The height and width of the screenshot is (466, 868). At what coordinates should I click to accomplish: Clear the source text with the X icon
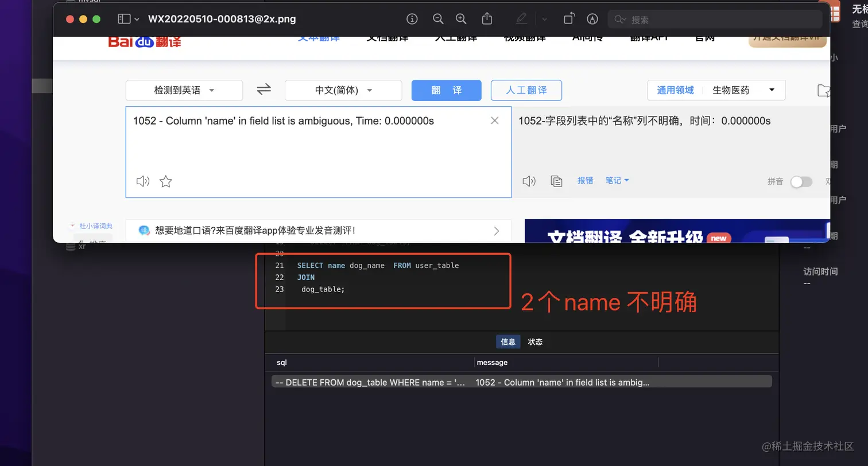click(x=495, y=121)
